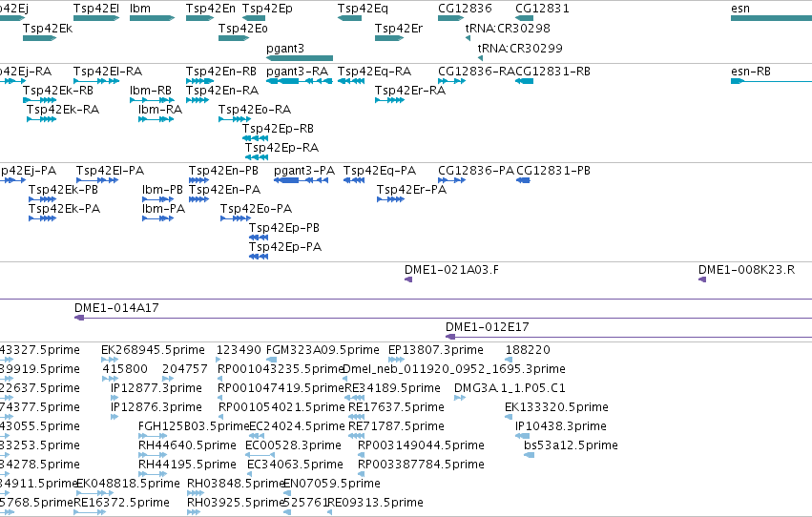This screenshot has height=517, width=812.
Task: Click protein Tsp42Ep-PB
Action: coord(259,238)
